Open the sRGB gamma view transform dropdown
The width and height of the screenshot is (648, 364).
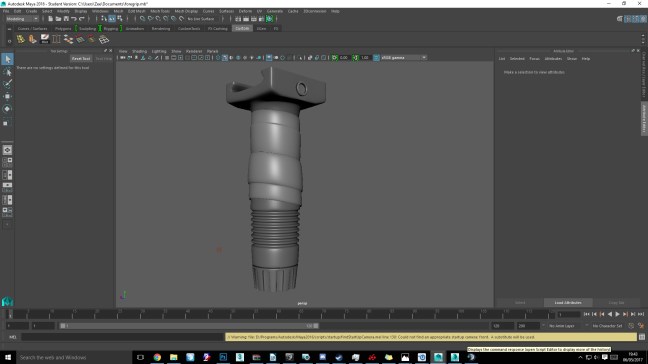pos(404,58)
